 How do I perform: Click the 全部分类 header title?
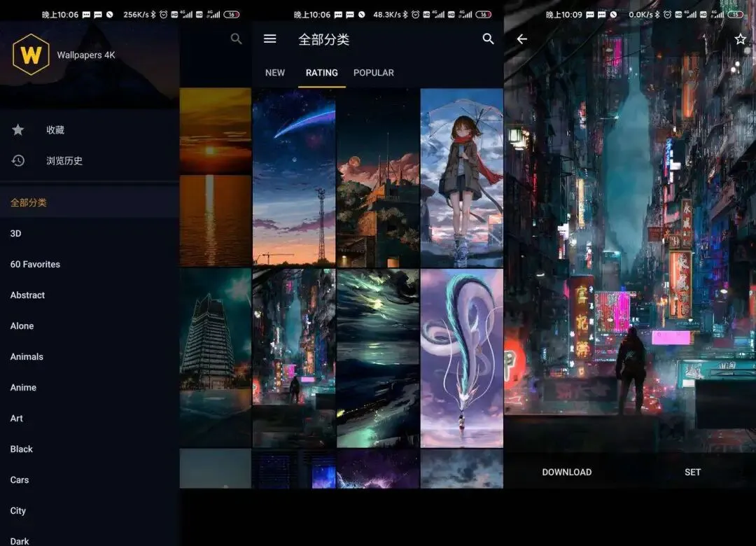323,39
